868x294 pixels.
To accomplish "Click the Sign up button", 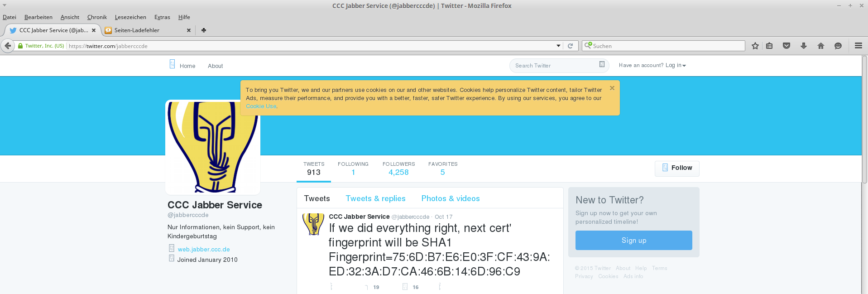I will pyautogui.click(x=633, y=240).
